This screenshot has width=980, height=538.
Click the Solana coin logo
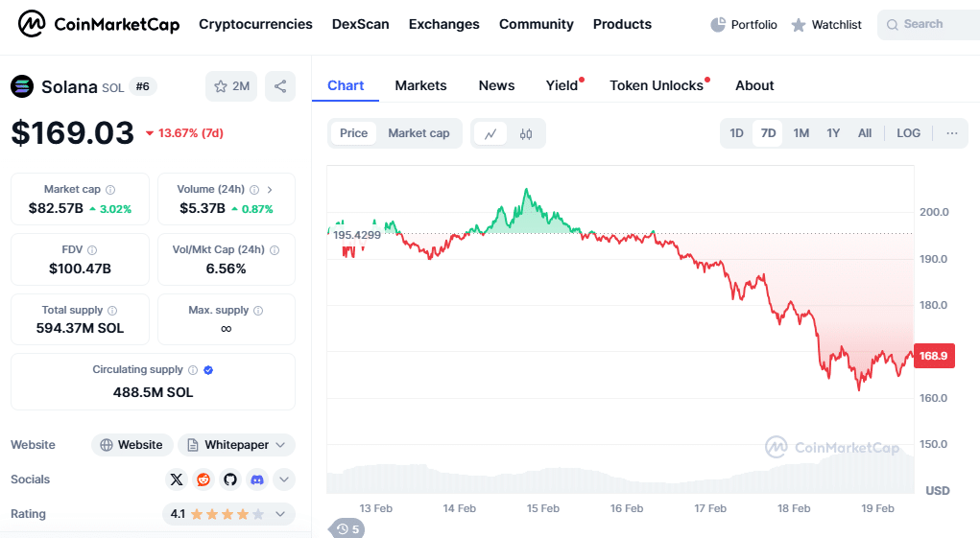22,86
